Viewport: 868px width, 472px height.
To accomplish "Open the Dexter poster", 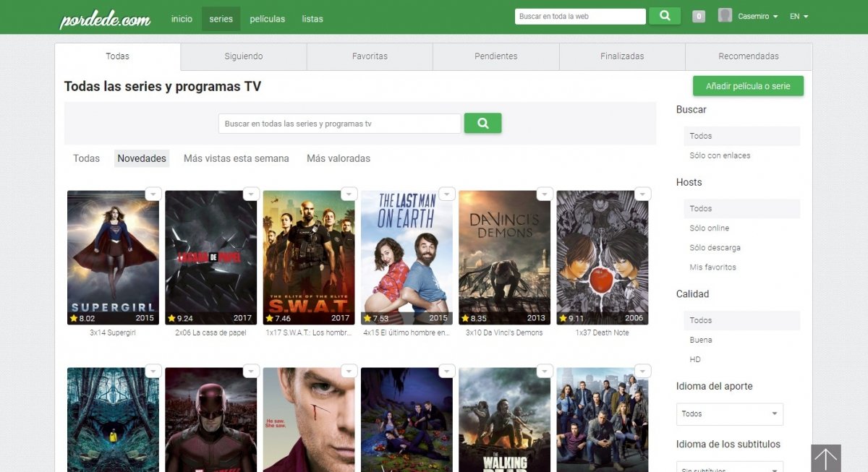I will coord(309,420).
